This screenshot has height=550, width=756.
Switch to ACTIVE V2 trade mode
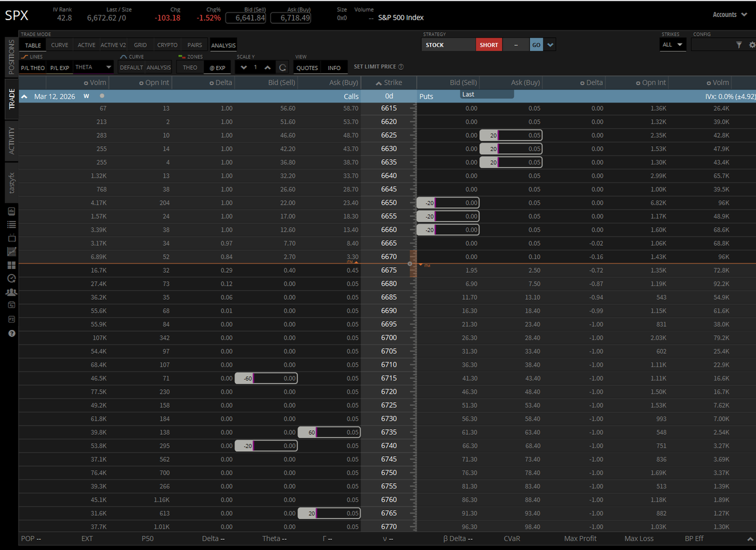(113, 45)
